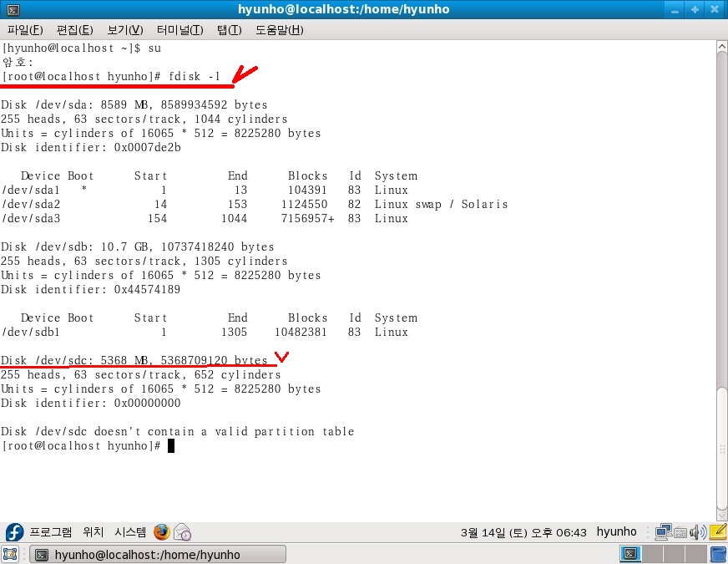728x564 pixels.
Task: Switch to first workspace in pager
Action: (x=630, y=554)
